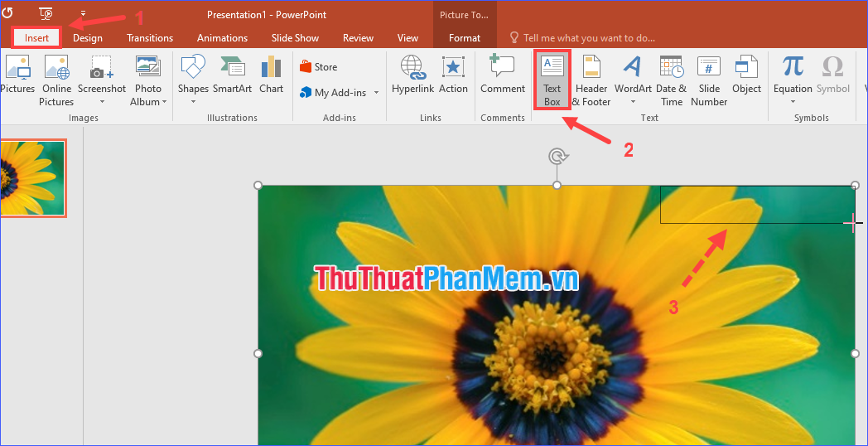Screen dimensions: 868x446
Task: Open the Review tab
Action: click(x=358, y=38)
